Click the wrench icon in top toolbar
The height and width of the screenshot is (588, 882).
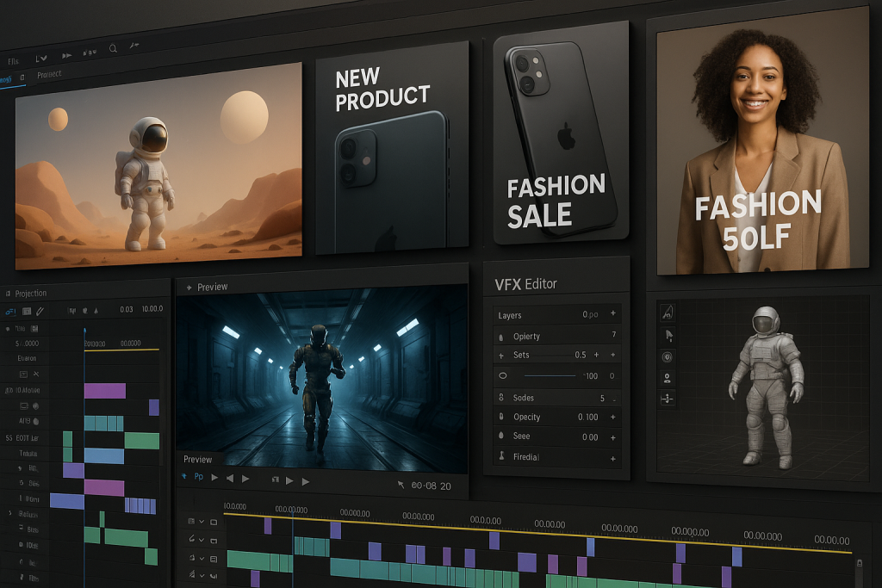coord(134,45)
